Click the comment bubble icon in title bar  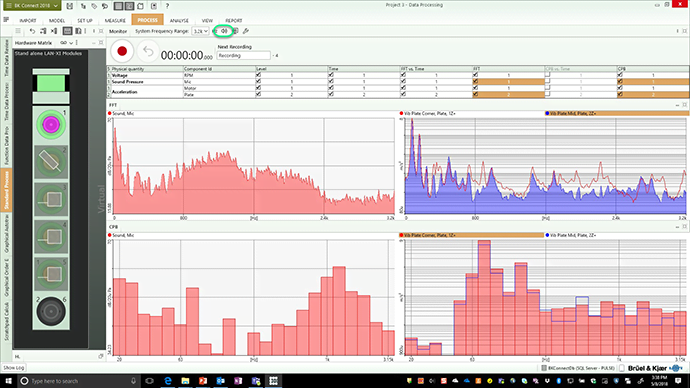click(105, 6)
